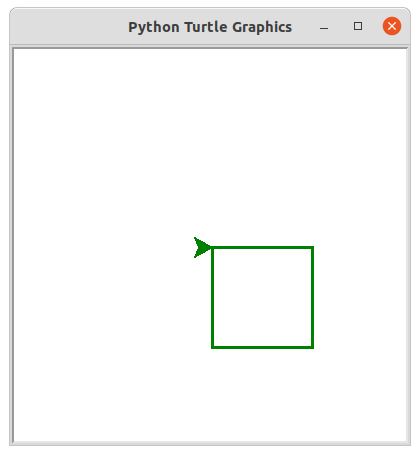Click the bottom edge of the green square
The width and height of the screenshot is (420, 455).
[x=262, y=348]
